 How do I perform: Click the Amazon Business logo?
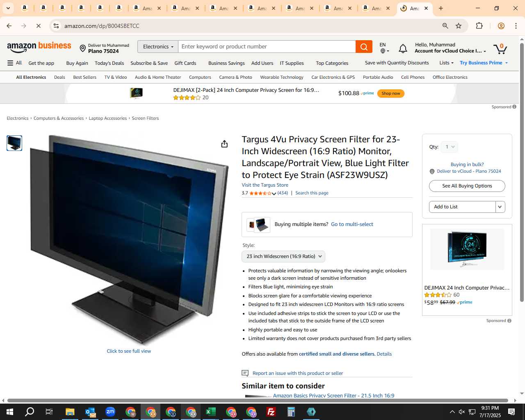pos(39,47)
